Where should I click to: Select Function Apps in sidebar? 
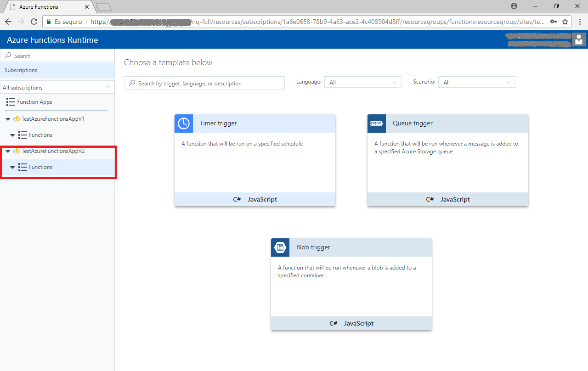[x=34, y=102]
